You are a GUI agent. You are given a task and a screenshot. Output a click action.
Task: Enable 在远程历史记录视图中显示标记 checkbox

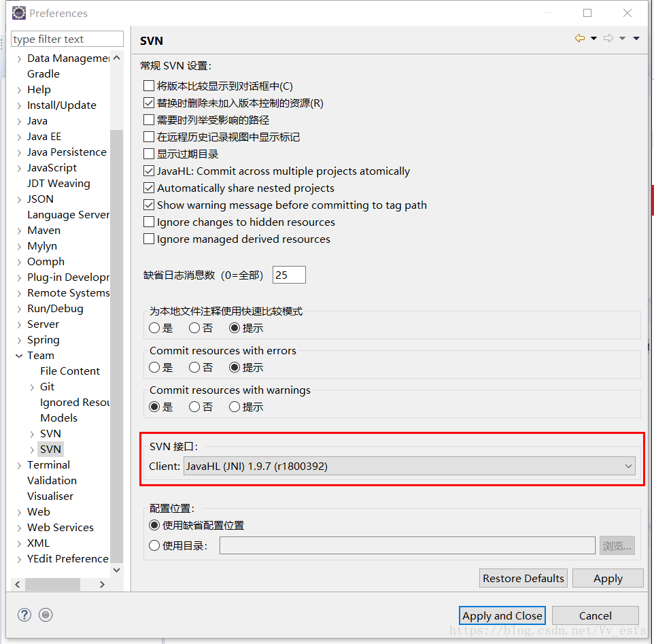149,137
